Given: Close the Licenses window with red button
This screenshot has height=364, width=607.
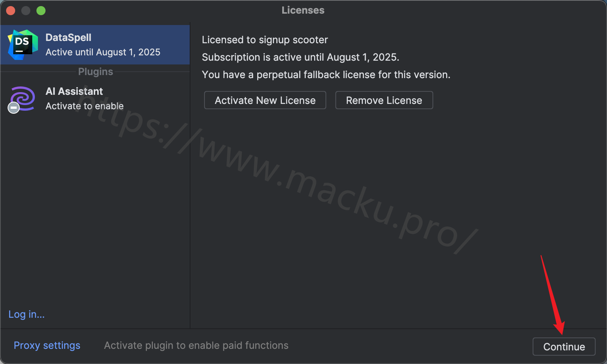Looking at the screenshot, I should click(11, 11).
